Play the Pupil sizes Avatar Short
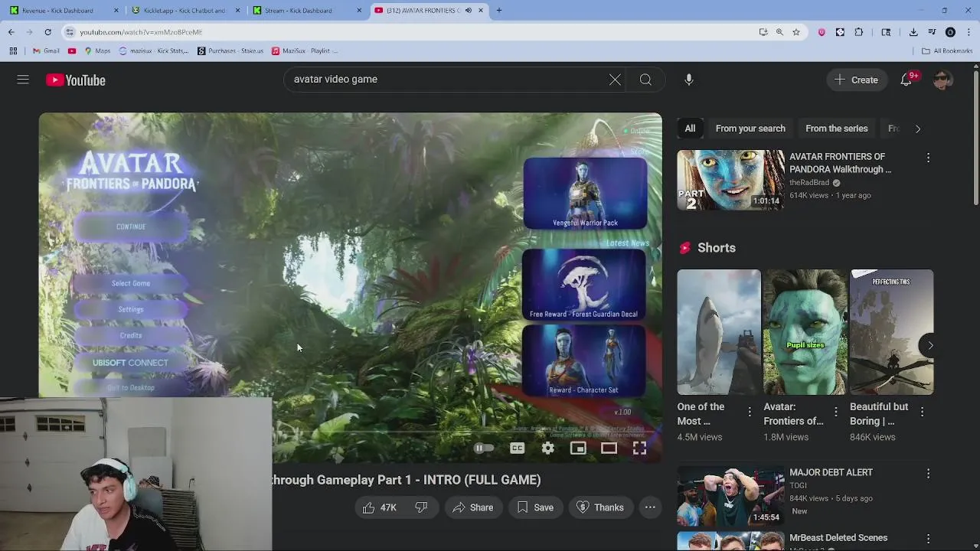 [x=805, y=331]
